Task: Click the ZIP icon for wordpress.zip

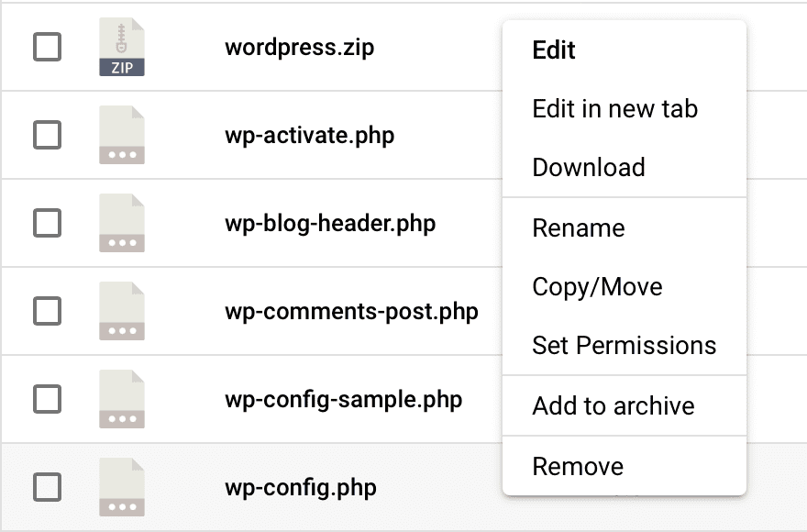Action: (x=122, y=46)
